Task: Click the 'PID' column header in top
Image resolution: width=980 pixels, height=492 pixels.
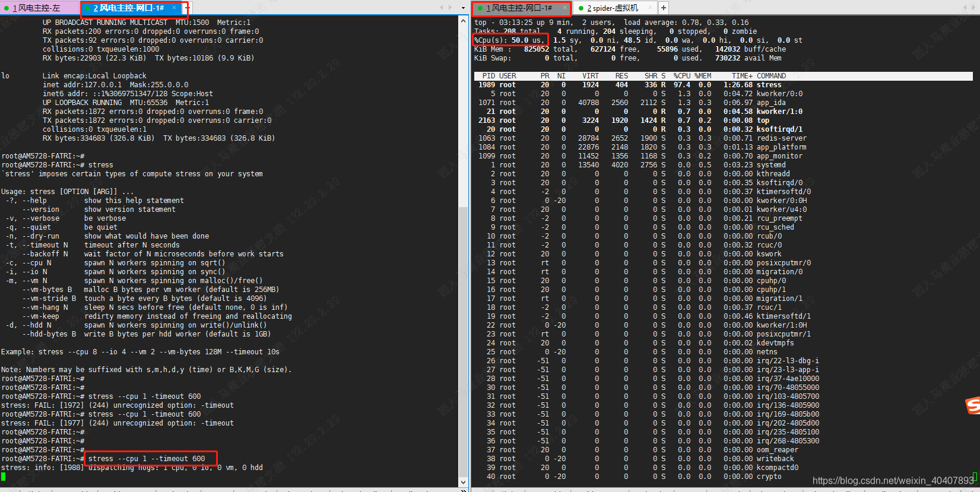Action: (x=489, y=76)
